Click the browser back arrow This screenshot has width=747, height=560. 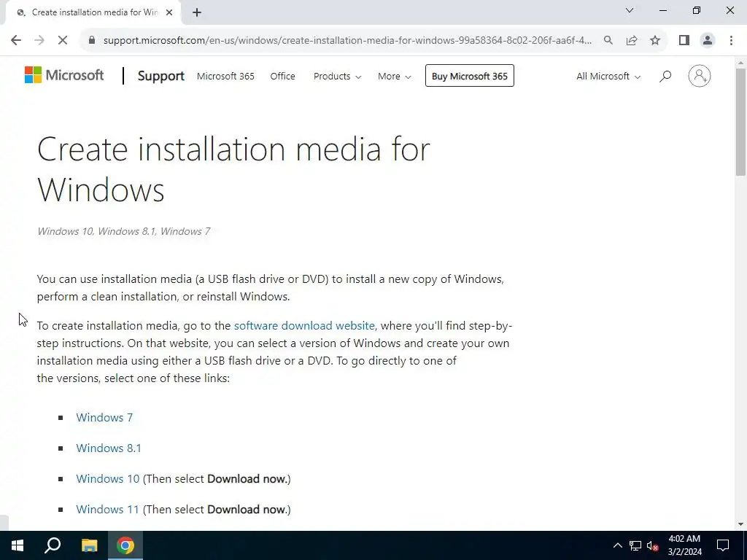(16, 41)
